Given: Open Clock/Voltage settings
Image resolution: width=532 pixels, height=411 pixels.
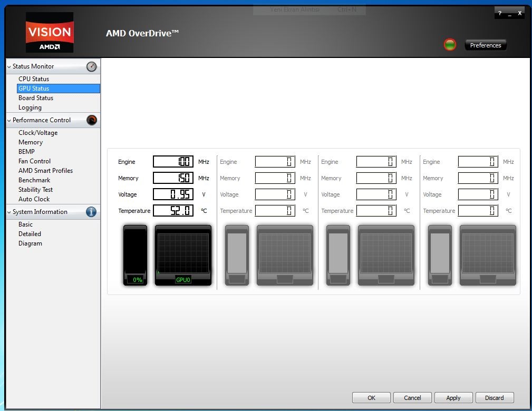Looking at the screenshot, I should 38,133.
